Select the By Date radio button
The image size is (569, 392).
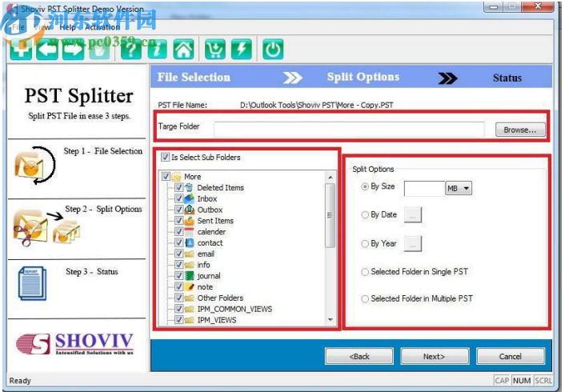365,214
